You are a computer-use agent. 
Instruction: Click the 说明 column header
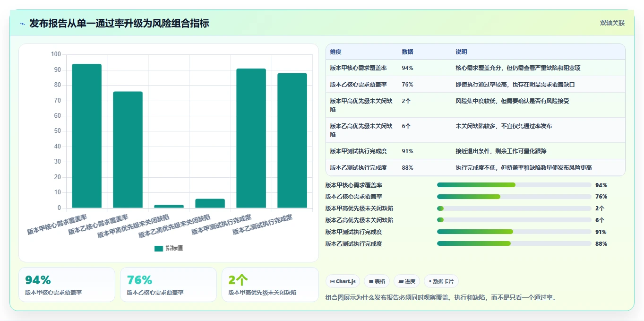point(461,52)
